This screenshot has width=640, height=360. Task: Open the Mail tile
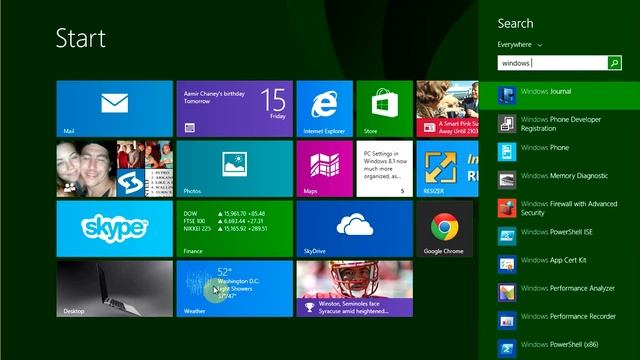coord(114,109)
